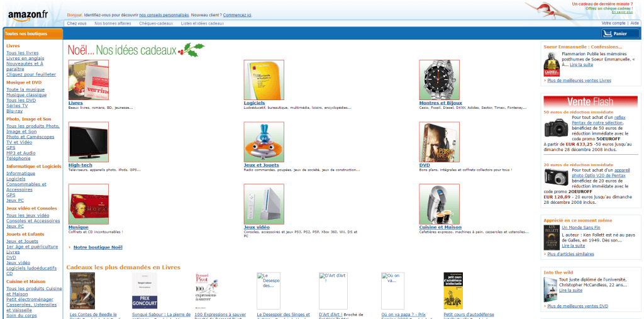Click the Prix Goncourt book cover
The image size is (644, 319).
coord(145,291)
